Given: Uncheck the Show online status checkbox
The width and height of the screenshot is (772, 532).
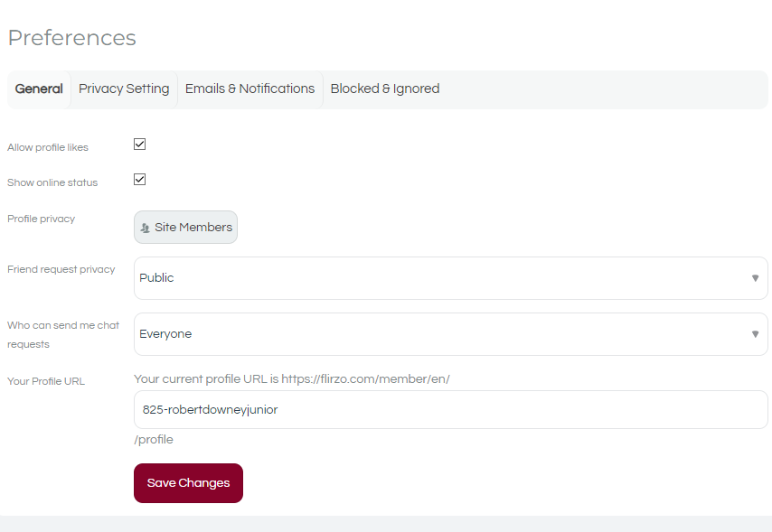Looking at the screenshot, I should [x=139, y=179].
